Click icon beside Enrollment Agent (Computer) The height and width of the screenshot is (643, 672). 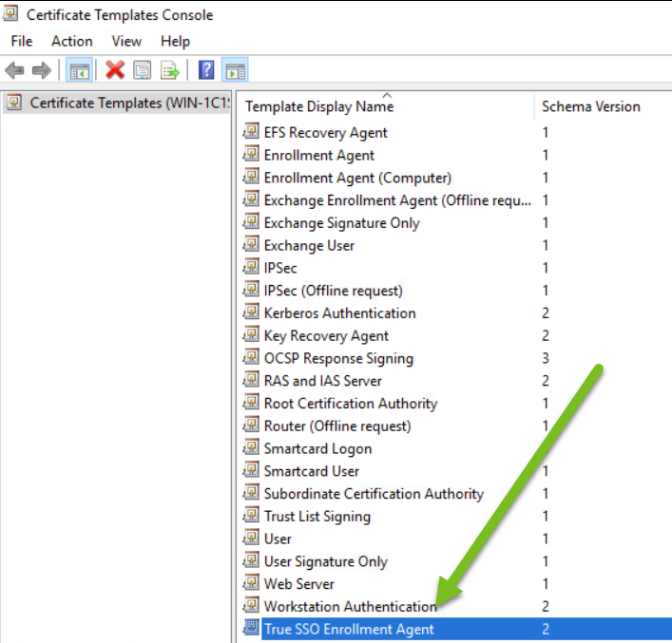tap(251, 176)
